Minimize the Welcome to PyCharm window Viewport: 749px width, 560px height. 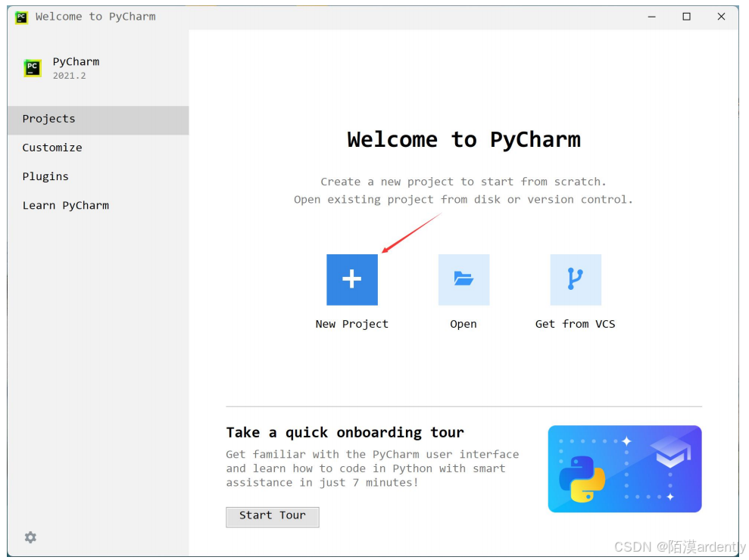click(651, 17)
